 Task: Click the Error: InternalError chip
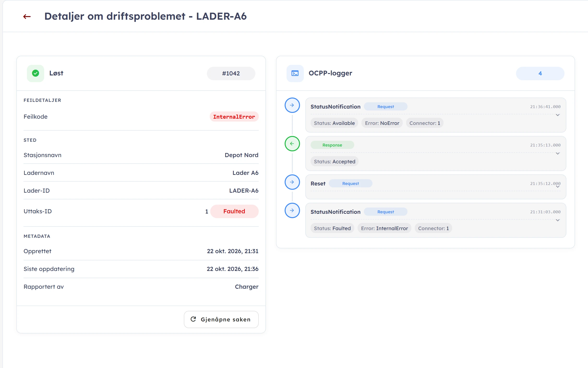coord(384,228)
